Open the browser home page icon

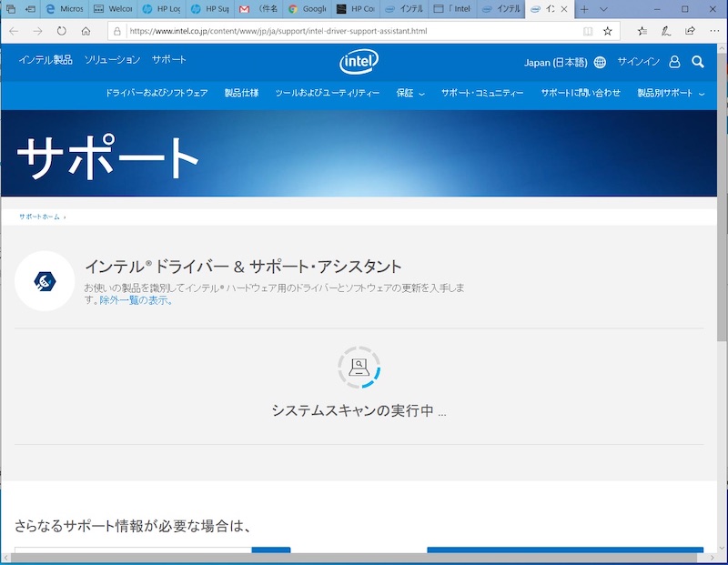tap(86, 31)
